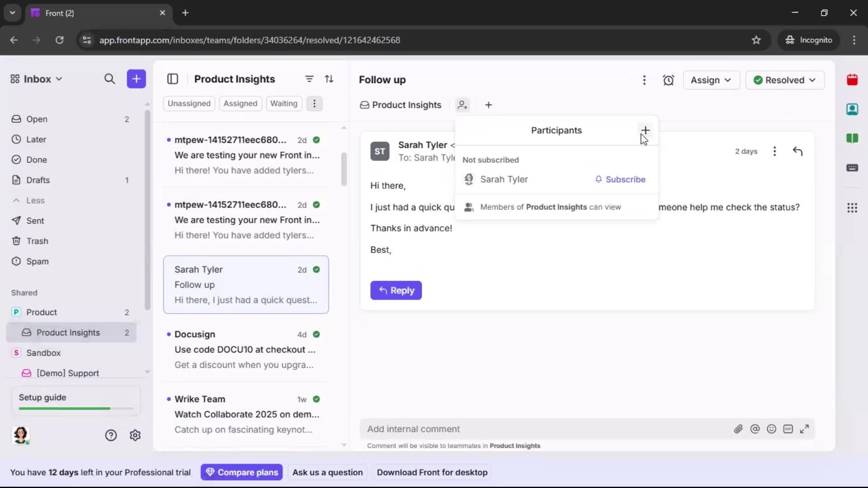The image size is (868, 488).
Task: Switch to the Waiting tab
Action: tap(283, 103)
